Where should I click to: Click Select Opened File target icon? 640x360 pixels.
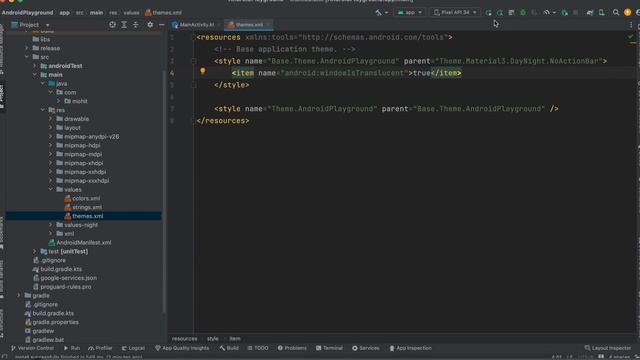[112, 25]
